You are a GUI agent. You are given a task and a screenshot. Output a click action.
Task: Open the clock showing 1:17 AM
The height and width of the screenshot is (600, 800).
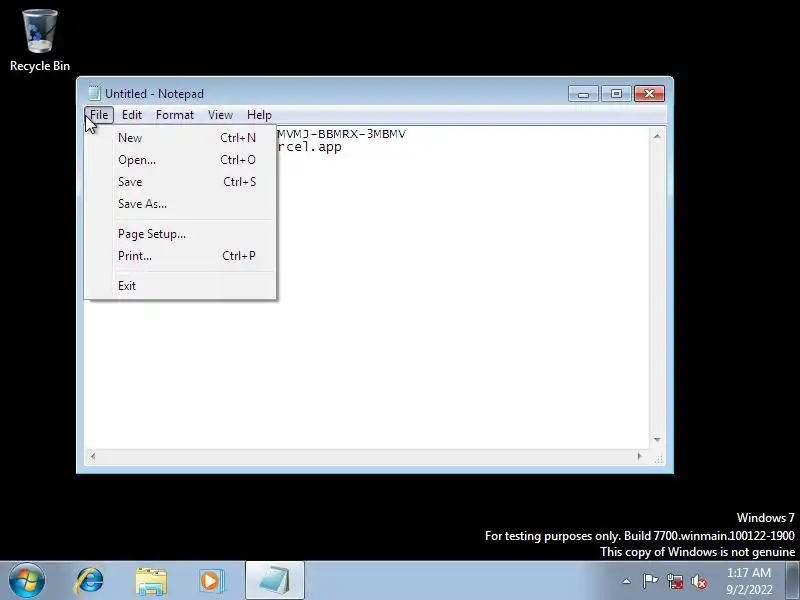pos(749,581)
